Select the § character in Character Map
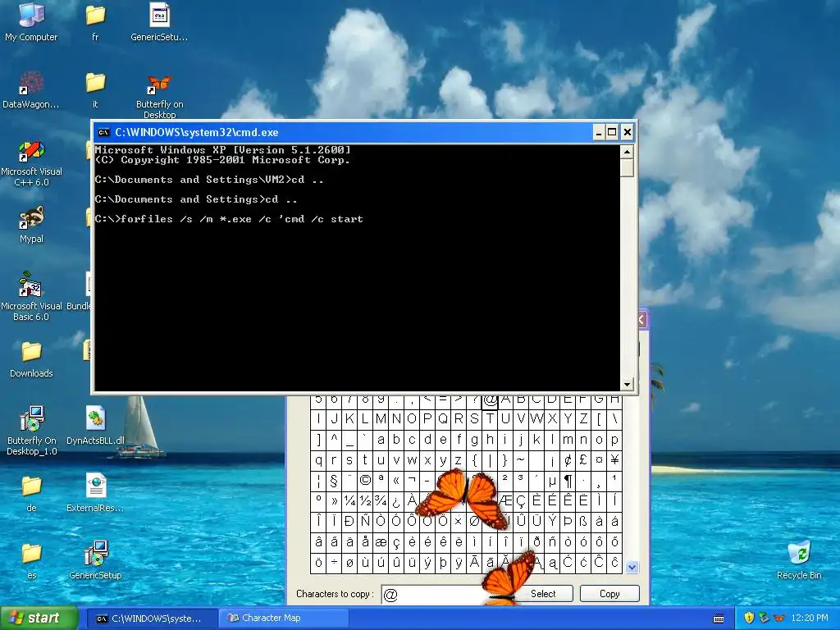This screenshot has height=630, width=840. tap(334, 480)
